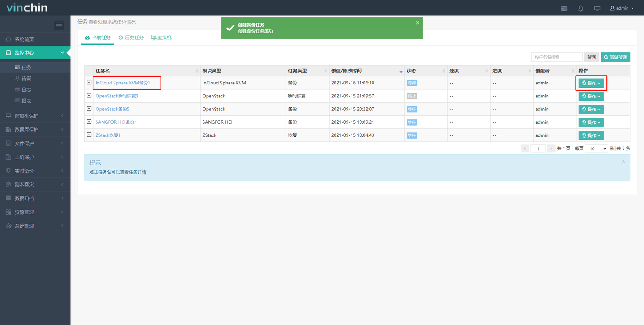
Task: Switch to the 当前任务 tab
Action: click(x=97, y=38)
